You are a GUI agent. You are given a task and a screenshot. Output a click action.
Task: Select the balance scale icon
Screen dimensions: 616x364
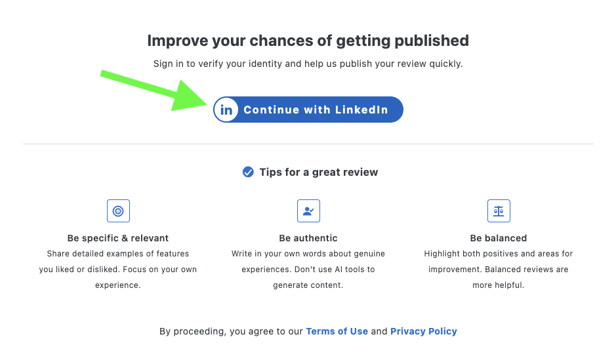pos(499,211)
